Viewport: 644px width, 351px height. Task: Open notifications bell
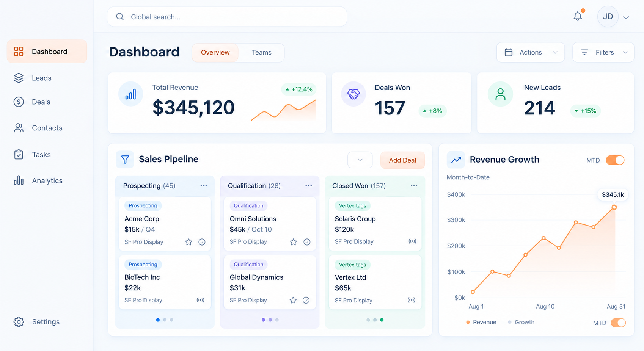click(578, 16)
